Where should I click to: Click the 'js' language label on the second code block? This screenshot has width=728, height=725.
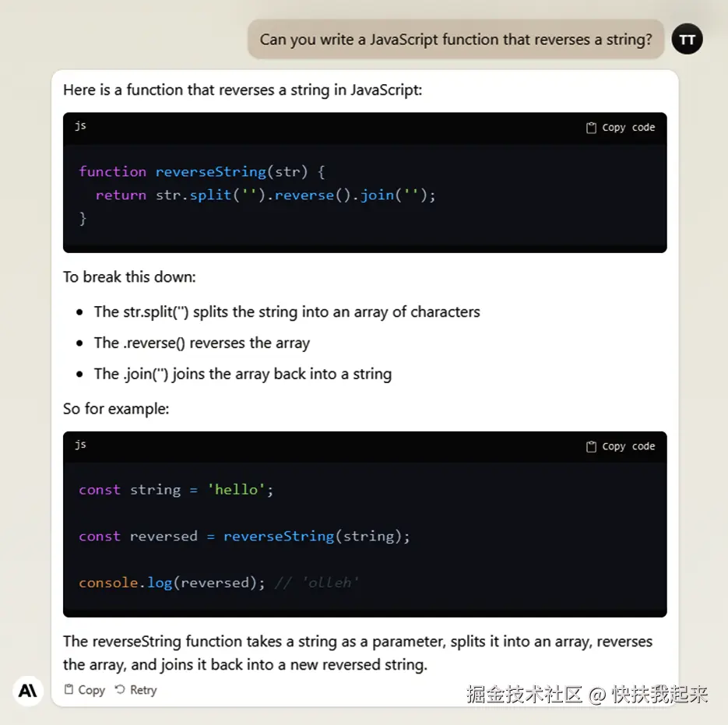80,445
